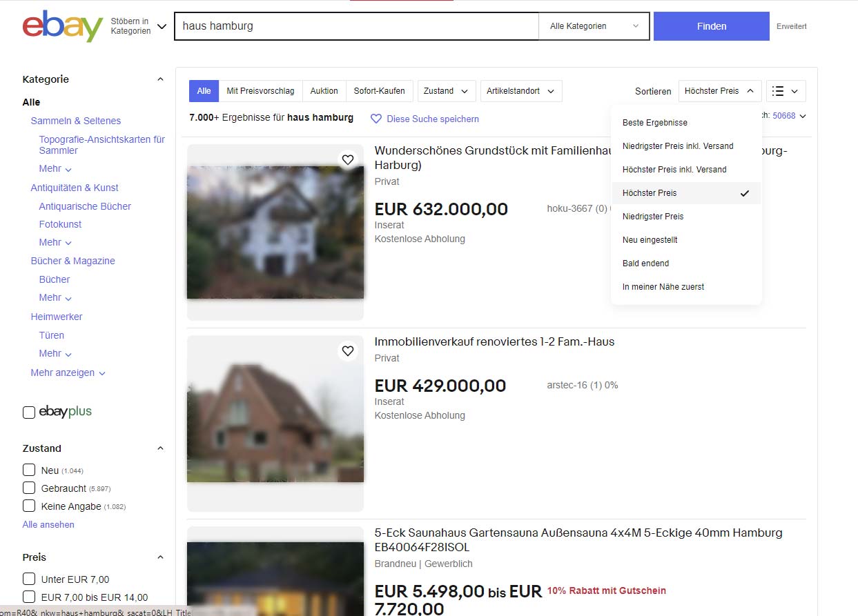Change the postal code 50668 dropdown
This screenshot has width=858, height=616.
pyautogui.click(x=789, y=116)
